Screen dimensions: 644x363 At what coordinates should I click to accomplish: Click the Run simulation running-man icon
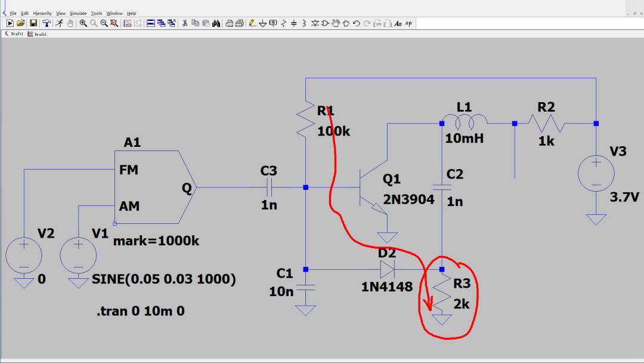(x=59, y=23)
